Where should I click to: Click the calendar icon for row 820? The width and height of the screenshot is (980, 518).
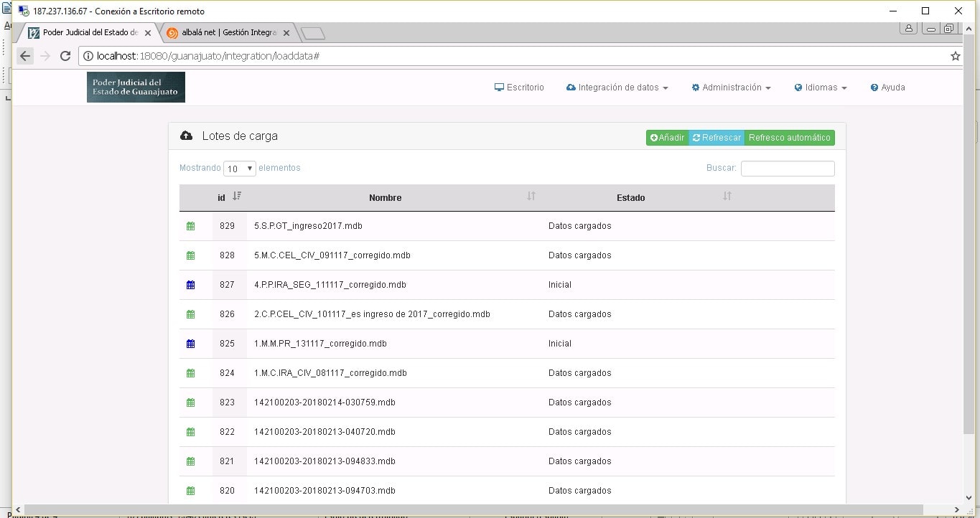[190, 491]
